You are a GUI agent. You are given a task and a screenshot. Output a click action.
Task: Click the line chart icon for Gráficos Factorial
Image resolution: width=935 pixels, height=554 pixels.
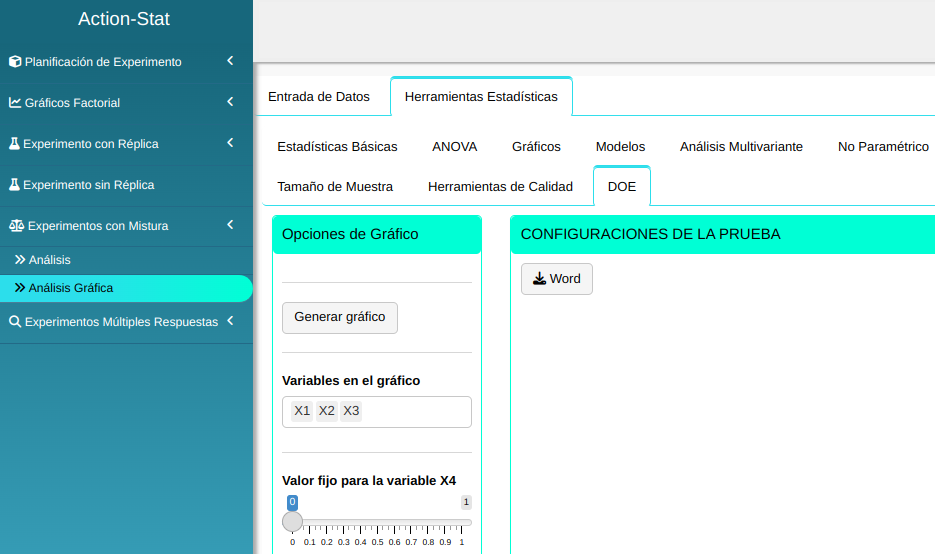point(15,103)
